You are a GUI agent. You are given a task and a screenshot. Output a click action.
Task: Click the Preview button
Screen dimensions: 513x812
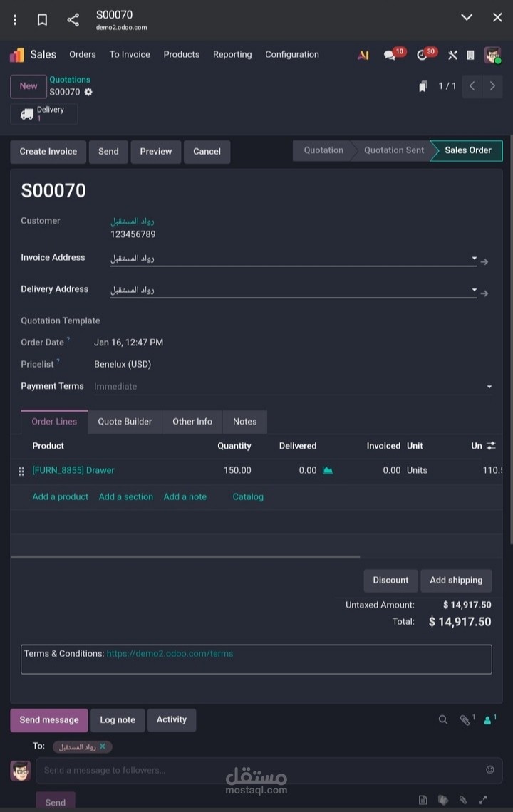point(155,152)
